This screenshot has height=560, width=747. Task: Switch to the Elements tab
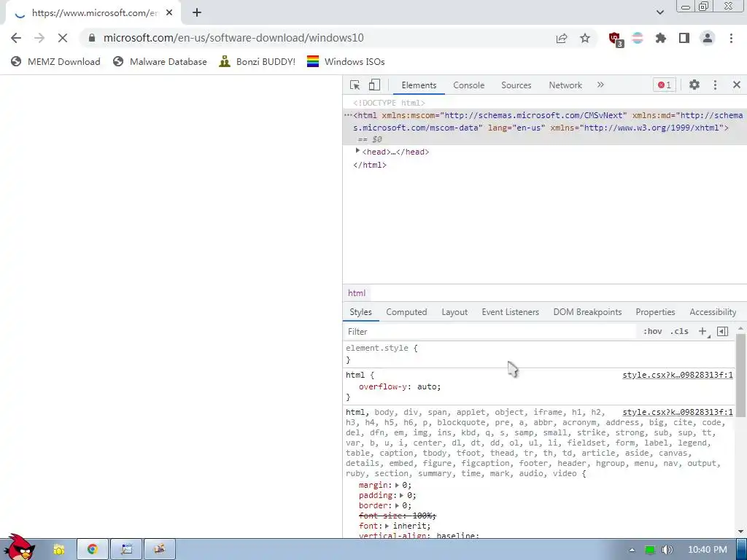click(419, 85)
